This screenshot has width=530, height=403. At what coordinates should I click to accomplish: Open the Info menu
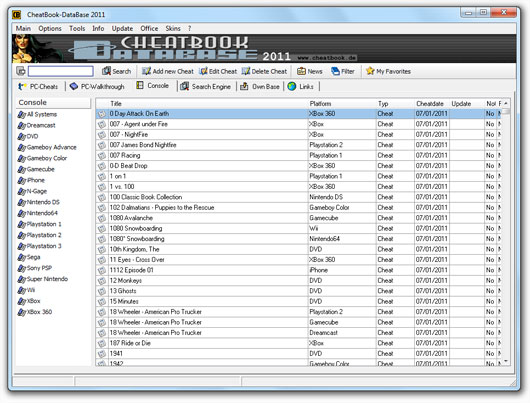pyautogui.click(x=98, y=28)
